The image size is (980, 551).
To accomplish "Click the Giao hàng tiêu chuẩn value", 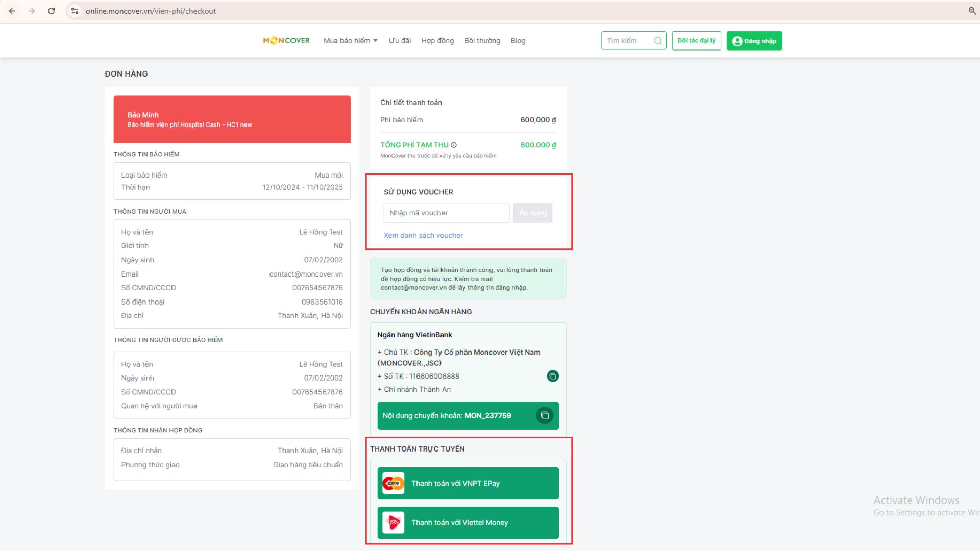I will pos(308,465).
